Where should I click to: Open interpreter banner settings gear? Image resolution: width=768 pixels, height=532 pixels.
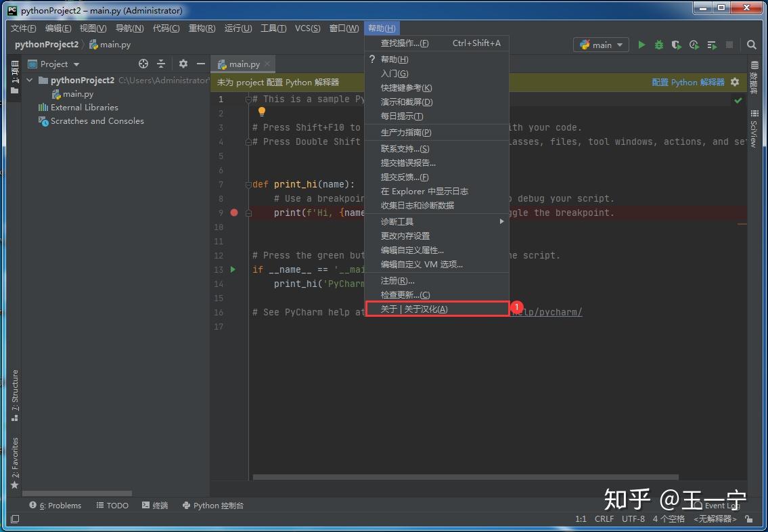tap(735, 82)
